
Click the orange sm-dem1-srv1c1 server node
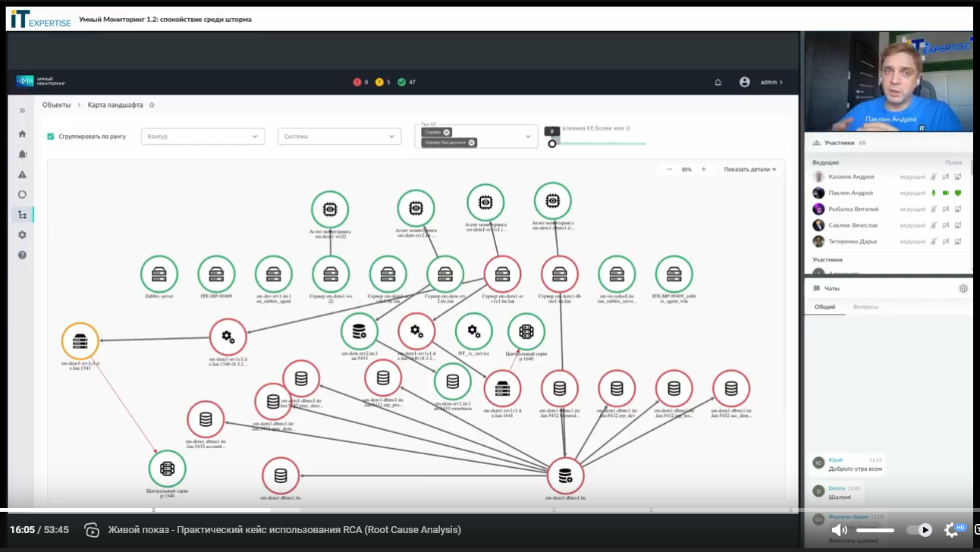[80, 341]
